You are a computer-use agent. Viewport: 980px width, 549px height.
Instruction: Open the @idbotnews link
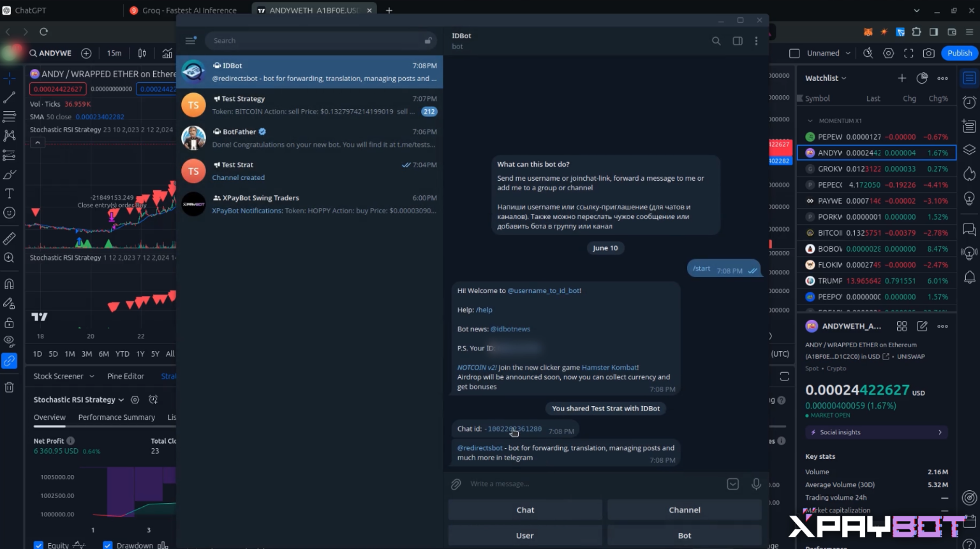pos(510,329)
